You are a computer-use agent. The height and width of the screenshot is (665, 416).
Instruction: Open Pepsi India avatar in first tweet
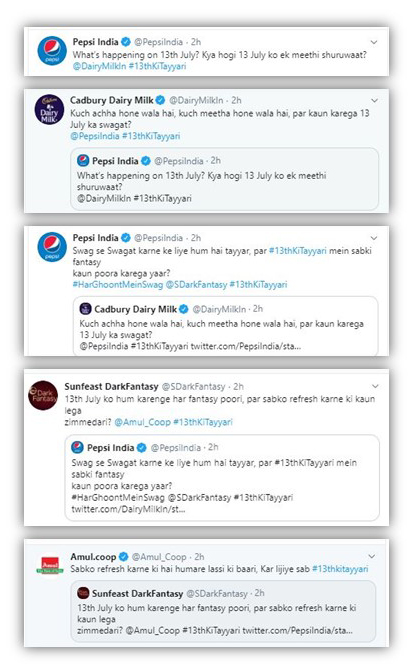coord(52,51)
